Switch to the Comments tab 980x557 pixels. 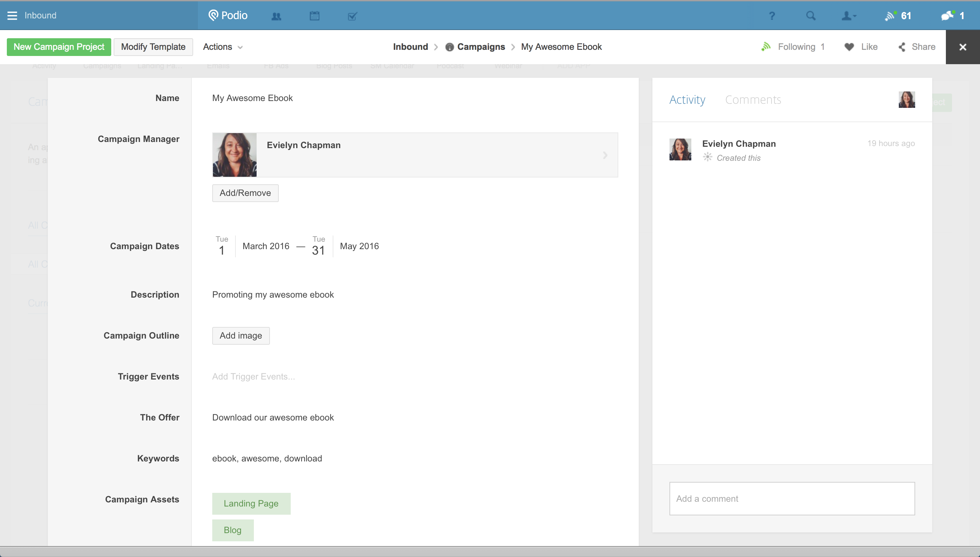point(753,99)
